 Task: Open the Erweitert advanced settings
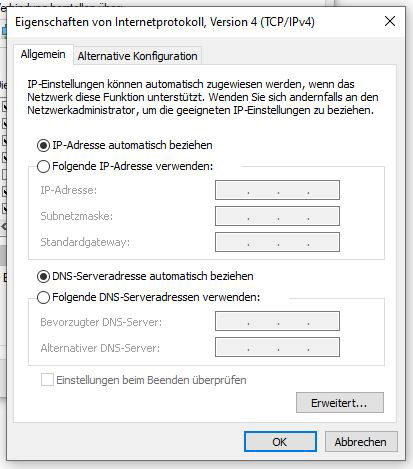(340, 403)
